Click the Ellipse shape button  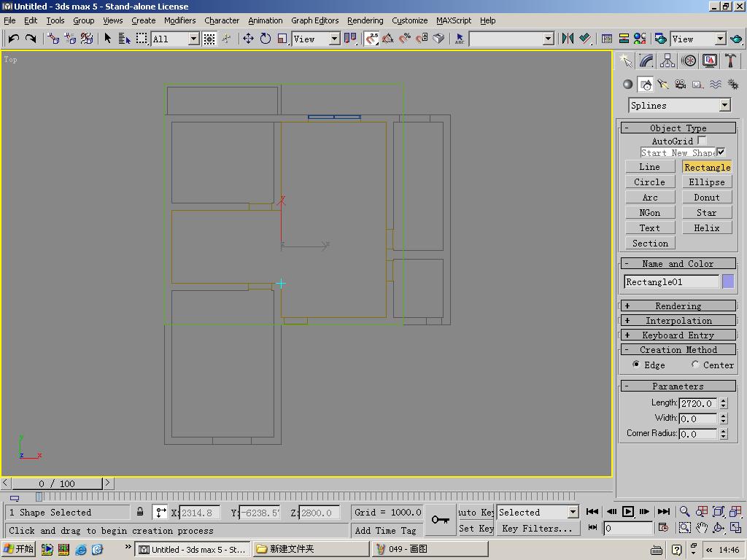[706, 182]
